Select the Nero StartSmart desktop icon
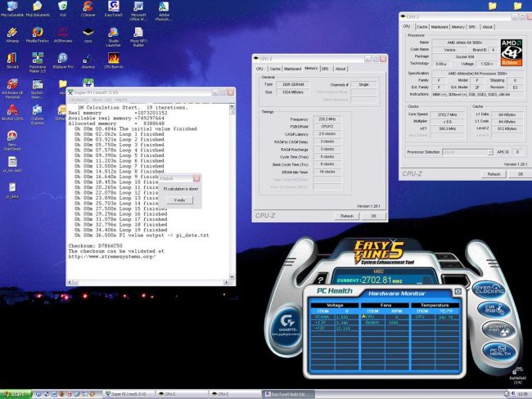This screenshot has height=399, width=532. (12, 141)
